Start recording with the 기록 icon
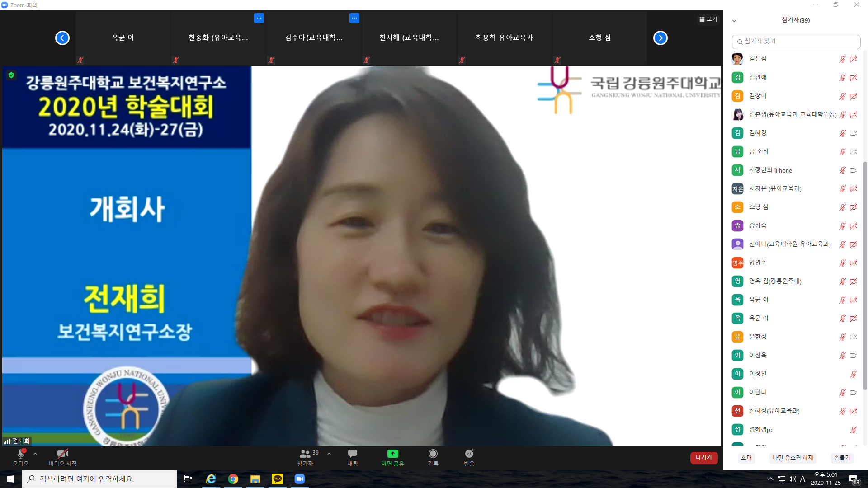The height and width of the screenshot is (488, 868). (x=433, y=454)
